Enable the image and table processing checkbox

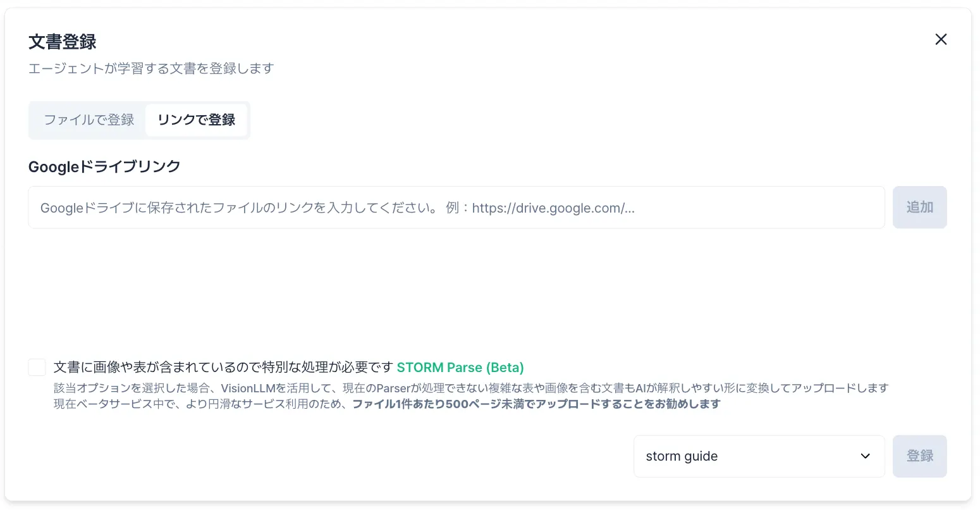(x=37, y=368)
